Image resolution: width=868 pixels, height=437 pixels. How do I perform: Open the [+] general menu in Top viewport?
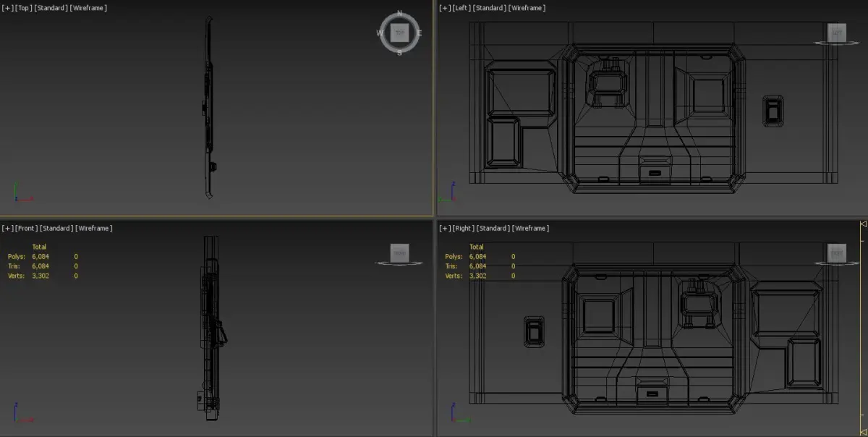click(x=7, y=8)
